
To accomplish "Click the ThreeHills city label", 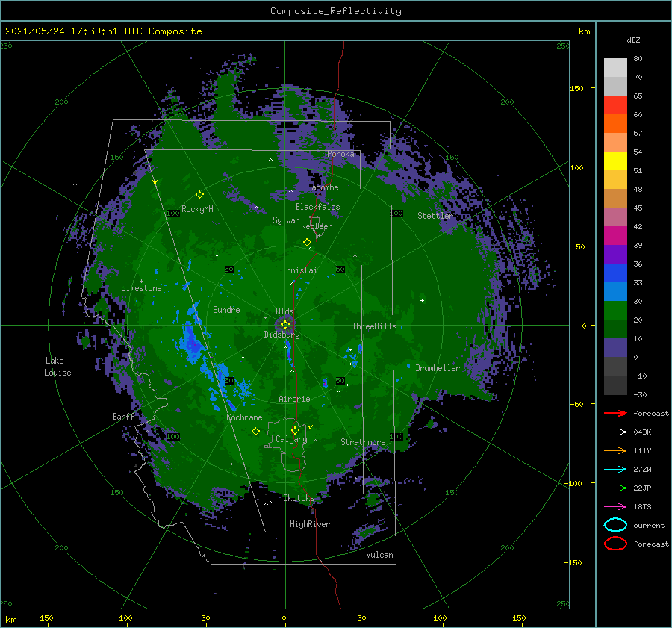I will [374, 326].
